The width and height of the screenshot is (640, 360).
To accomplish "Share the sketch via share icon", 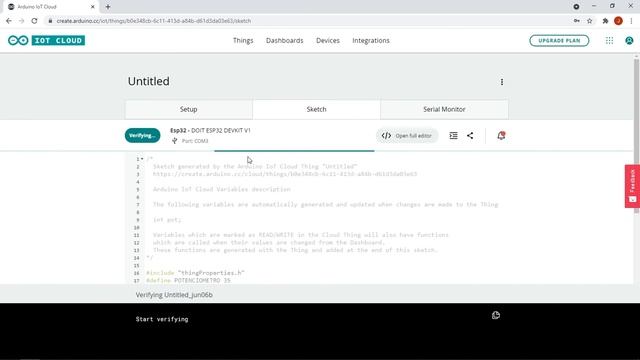I will [x=470, y=136].
